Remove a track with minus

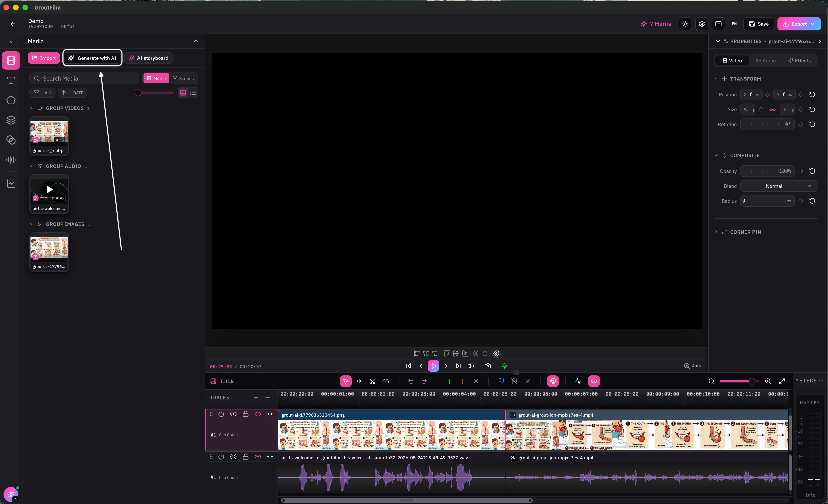click(x=268, y=398)
